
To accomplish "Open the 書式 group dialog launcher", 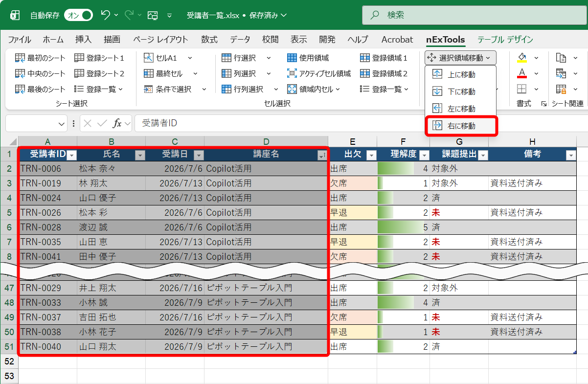I will tap(543, 104).
